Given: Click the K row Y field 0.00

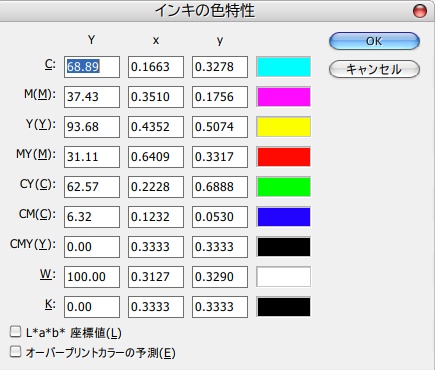Looking at the screenshot, I should (92, 307).
